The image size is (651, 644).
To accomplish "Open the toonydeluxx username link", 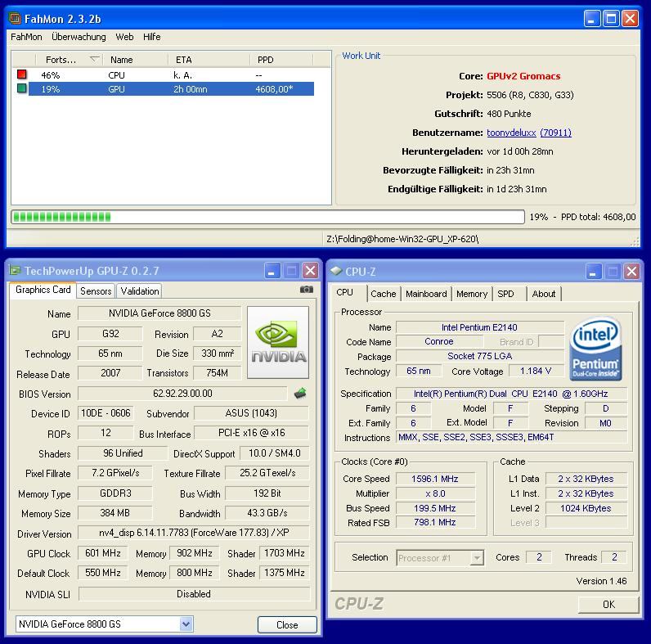I will click(x=511, y=133).
